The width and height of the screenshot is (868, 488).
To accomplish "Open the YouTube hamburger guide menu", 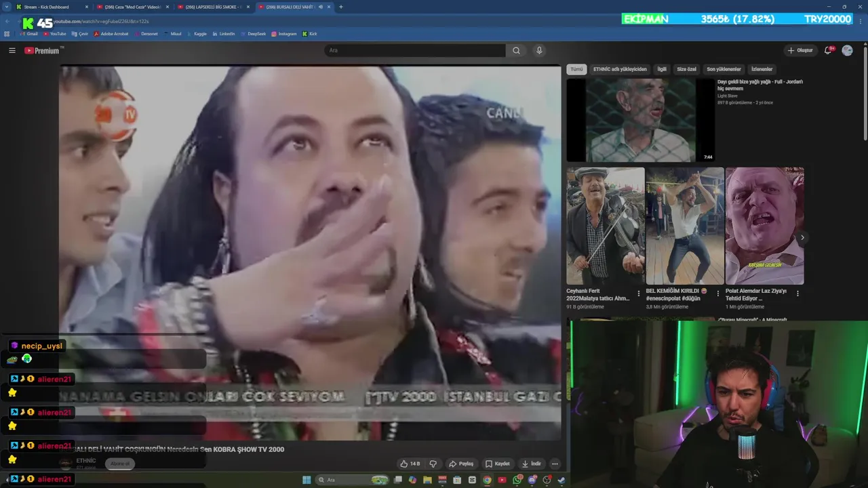I will coord(12,50).
